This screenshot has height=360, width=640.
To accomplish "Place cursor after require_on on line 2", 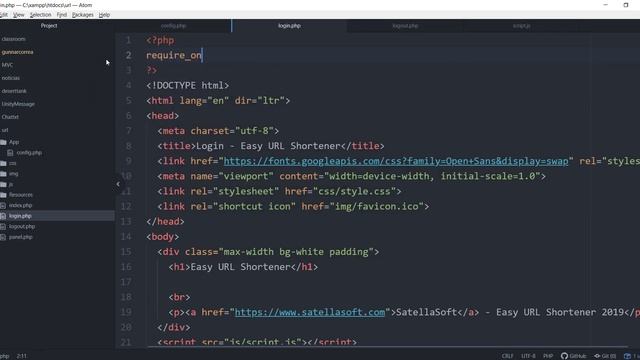I will pyautogui.click(x=202, y=55).
